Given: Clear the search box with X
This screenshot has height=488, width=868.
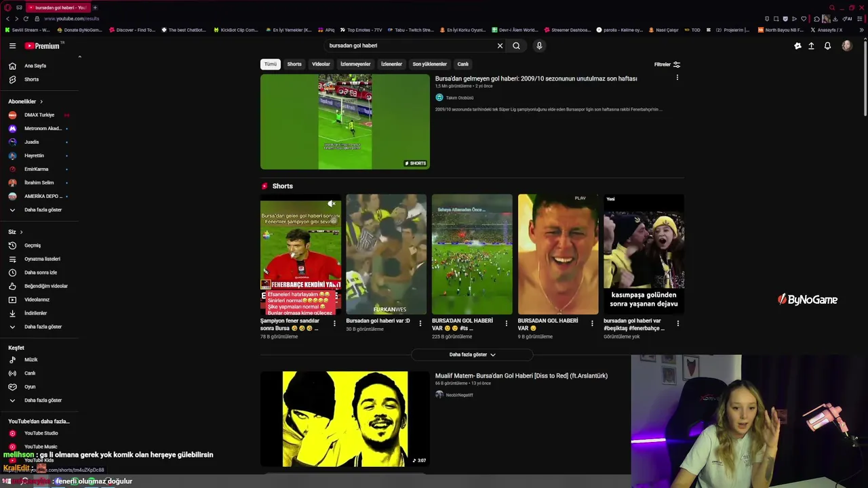Looking at the screenshot, I should [x=500, y=45].
